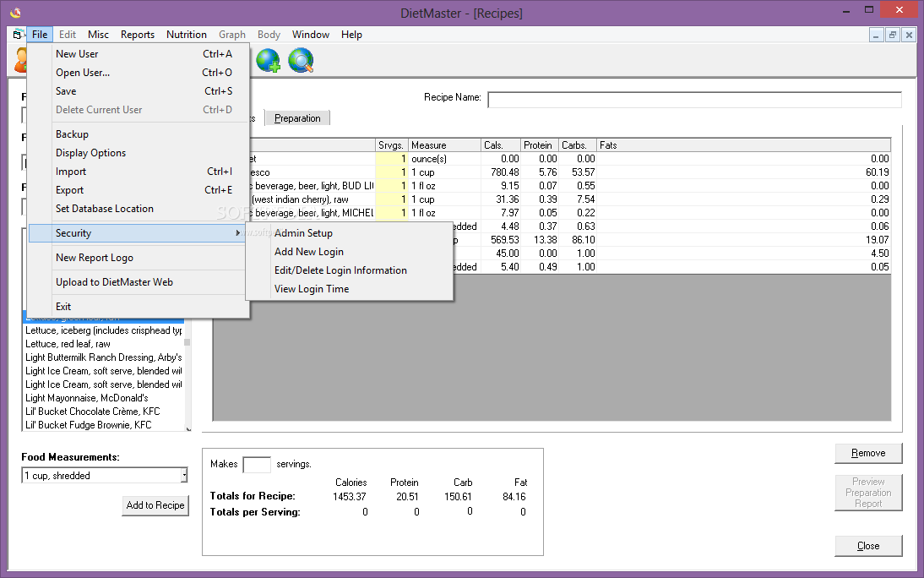The height and width of the screenshot is (578, 924).
Task: Click the 86.10 carbs cell
Action: pyautogui.click(x=578, y=240)
